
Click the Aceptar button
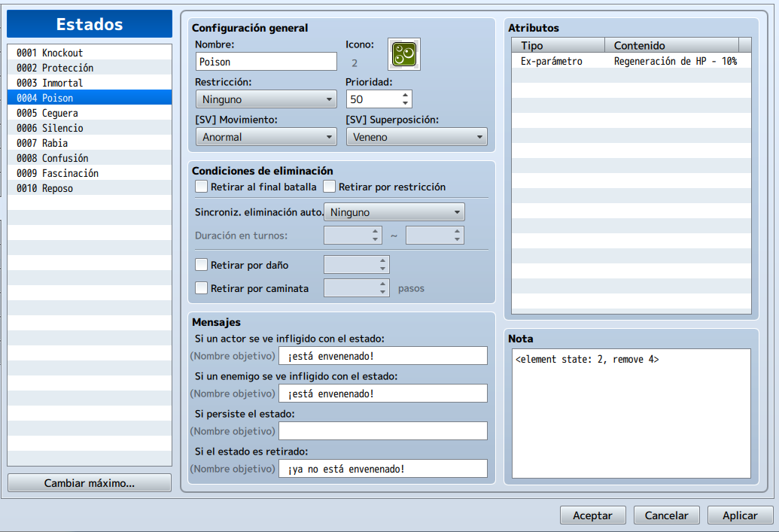coord(592,515)
